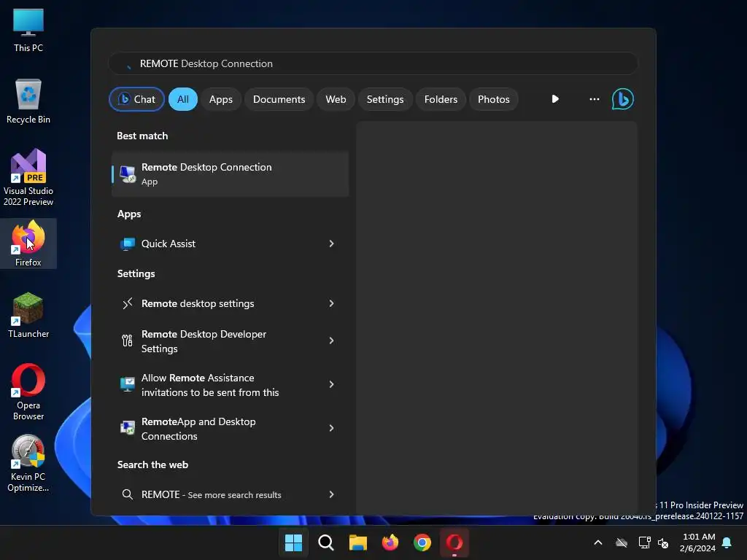Click REMOTE See more search results
Screen dimensions: 747x560
tap(230, 494)
